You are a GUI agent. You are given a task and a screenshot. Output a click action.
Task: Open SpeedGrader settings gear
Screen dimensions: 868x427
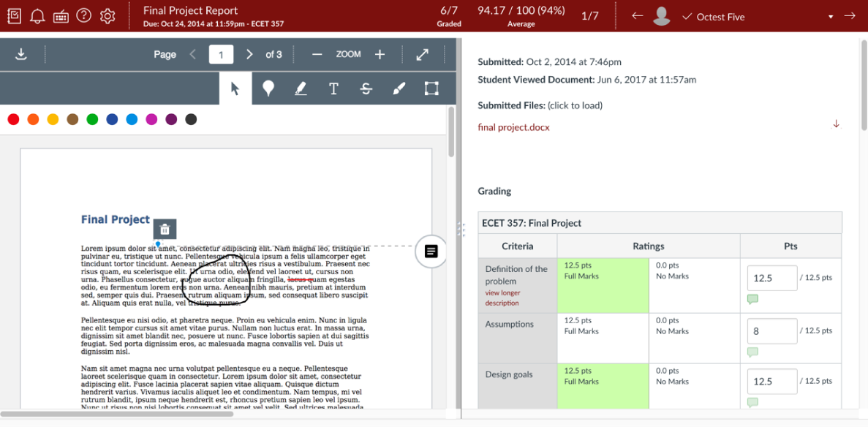[x=107, y=15]
